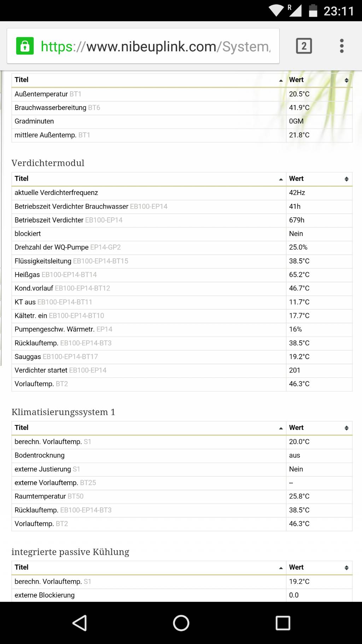This screenshot has width=362, height=644.
Task: Sort Verdichtermodul table by Wert arrows
Action: (346, 179)
